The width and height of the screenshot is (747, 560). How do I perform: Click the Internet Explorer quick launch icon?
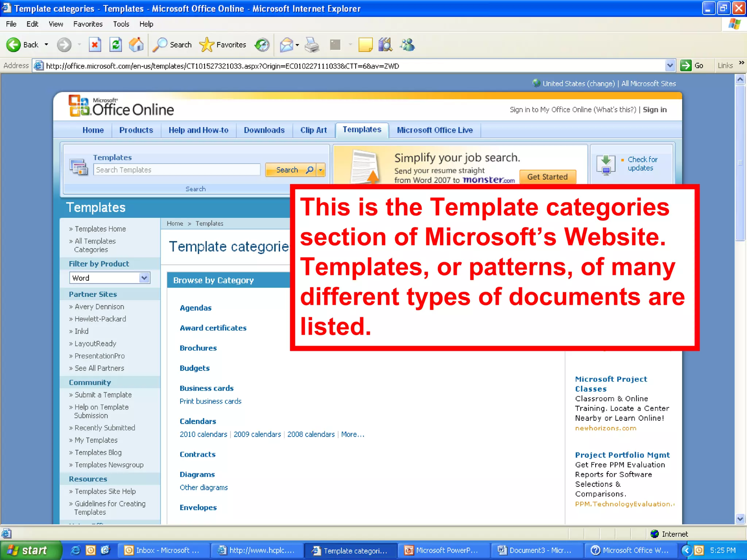[x=76, y=551]
